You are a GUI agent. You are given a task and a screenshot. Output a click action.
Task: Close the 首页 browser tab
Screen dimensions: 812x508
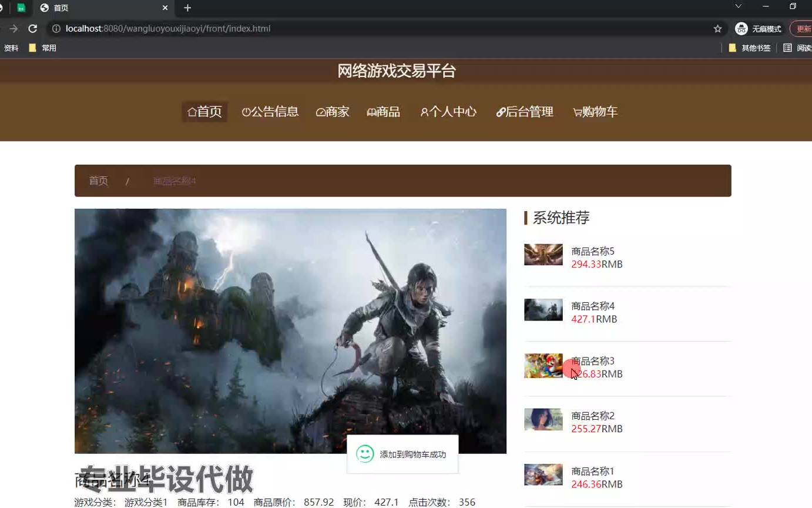click(165, 8)
